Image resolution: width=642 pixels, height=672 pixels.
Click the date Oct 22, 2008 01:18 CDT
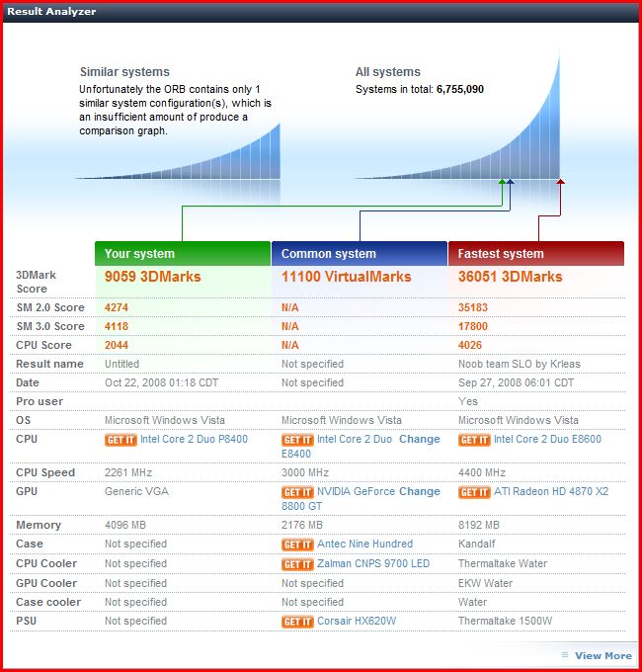[x=161, y=382]
